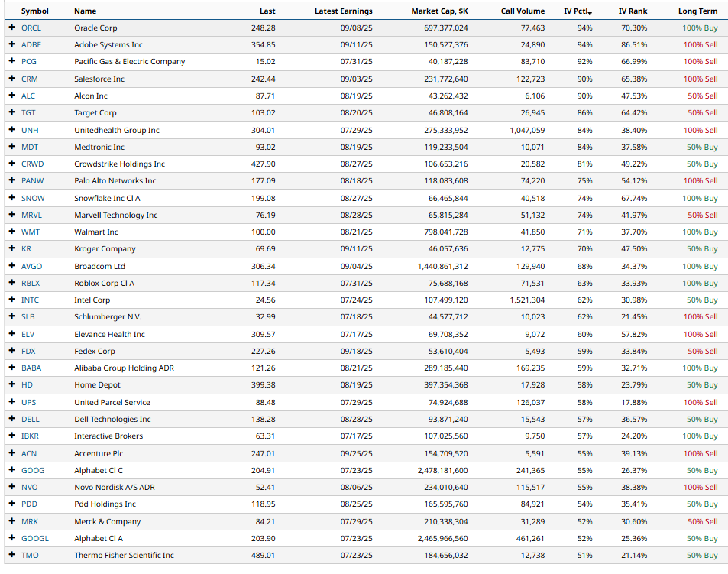The height and width of the screenshot is (574, 728).
Task: Click Alcon's 50% Sell rating
Action: (703, 96)
